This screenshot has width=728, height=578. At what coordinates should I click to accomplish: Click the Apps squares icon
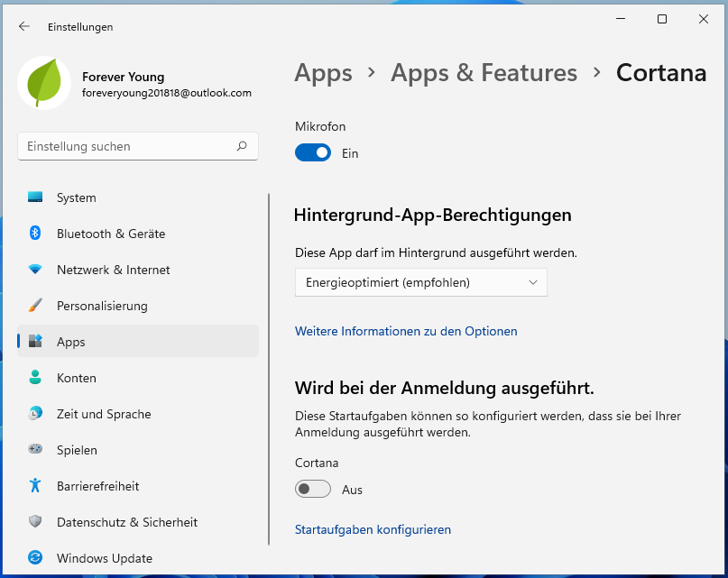(x=35, y=341)
